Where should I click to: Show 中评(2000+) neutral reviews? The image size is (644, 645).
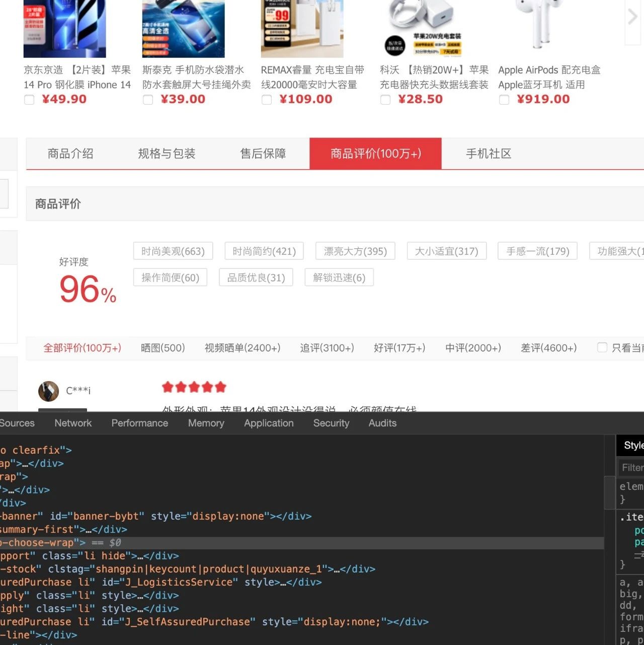473,348
